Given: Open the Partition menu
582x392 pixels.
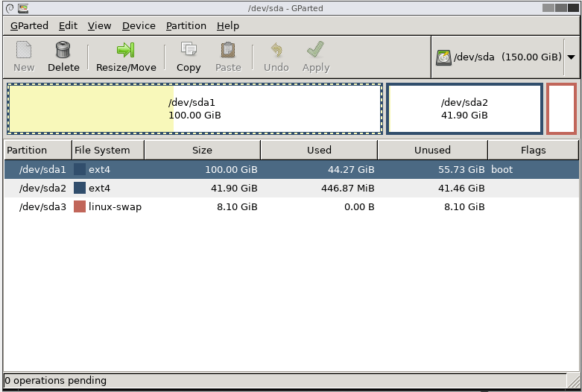Looking at the screenshot, I should pos(186,25).
